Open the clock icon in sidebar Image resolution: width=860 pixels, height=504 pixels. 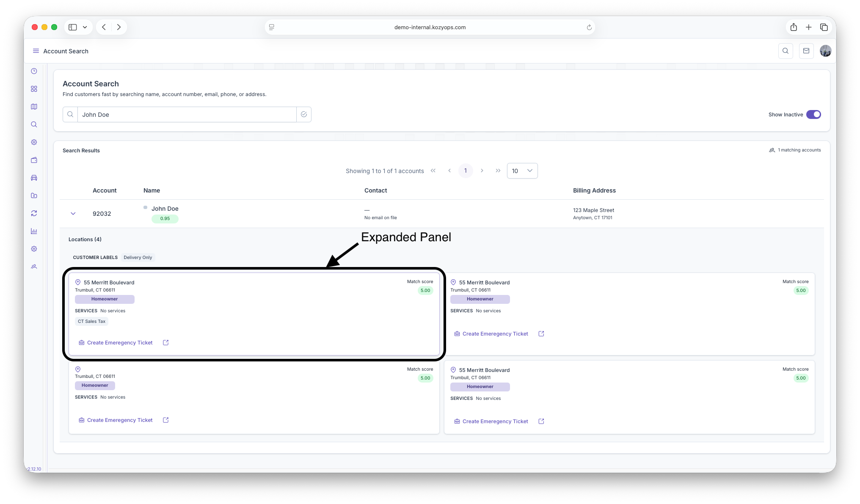[34, 71]
